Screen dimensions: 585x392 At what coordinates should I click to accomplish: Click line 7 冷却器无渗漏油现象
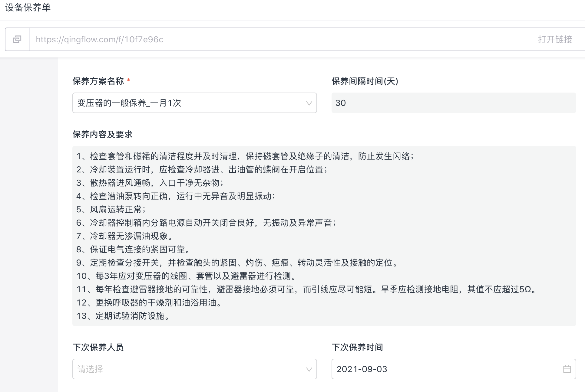click(x=125, y=236)
